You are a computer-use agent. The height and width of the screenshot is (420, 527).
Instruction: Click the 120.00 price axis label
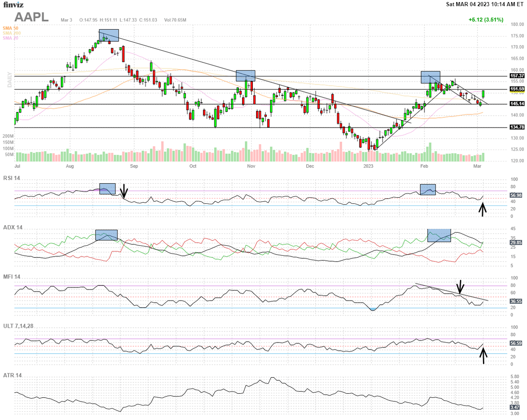(517, 161)
